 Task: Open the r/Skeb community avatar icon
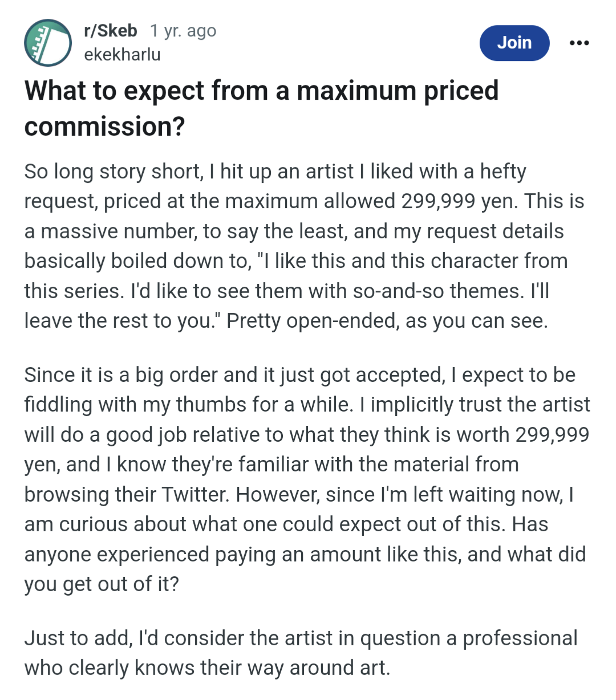[x=48, y=43]
